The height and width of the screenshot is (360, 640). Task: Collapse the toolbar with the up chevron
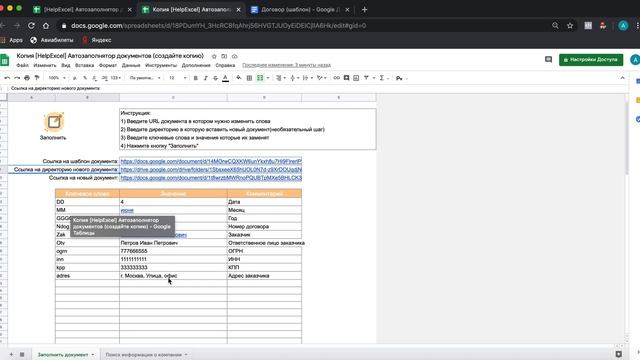click(622, 78)
